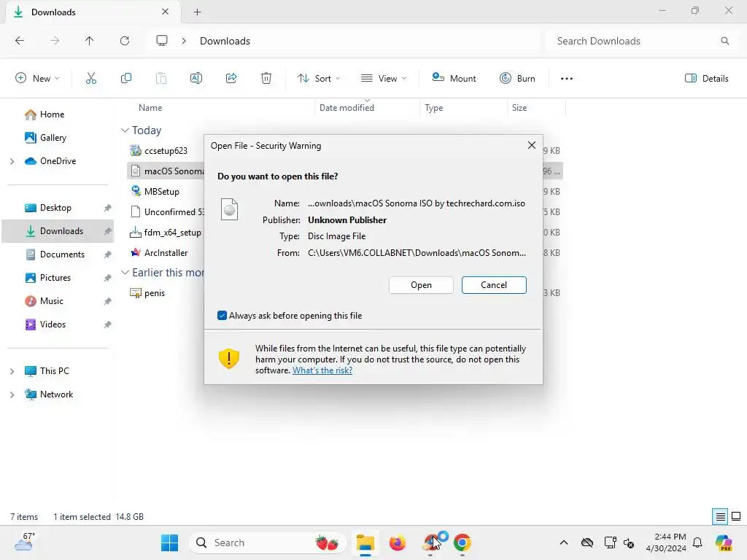Screen dimensions: 747x560
Task: Click the Rename icon in toolbar
Action: 196,79
